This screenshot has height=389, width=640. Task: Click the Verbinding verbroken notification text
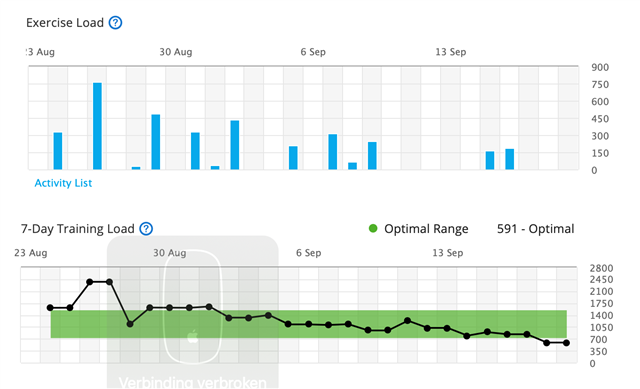(x=193, y=382)
